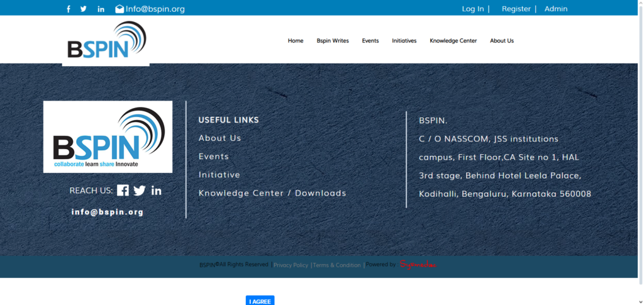Click the Facebook icon in top bar
The height and width of the screenshot is (305, 644).
coord(69,9)
